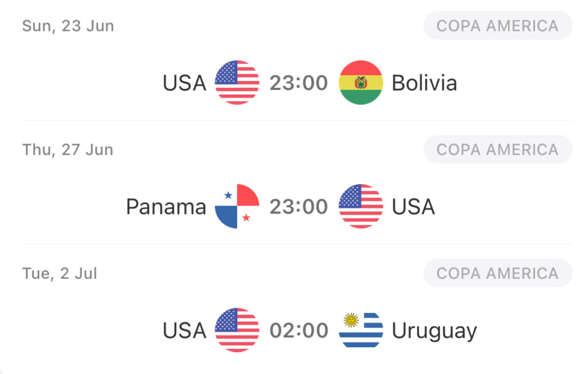Open the 02:00 USA vs Uruguay kickoff time
The image size is (588, 374).
299,330
